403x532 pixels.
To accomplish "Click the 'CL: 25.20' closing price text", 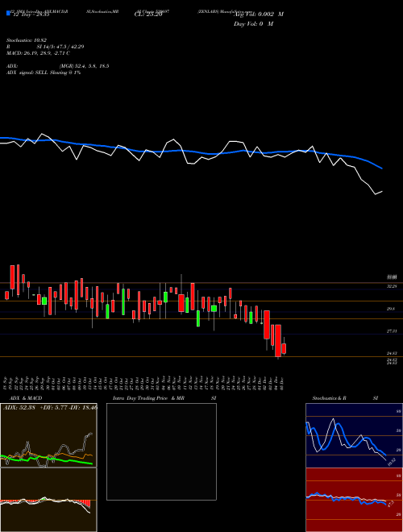I will coord(148,15).
